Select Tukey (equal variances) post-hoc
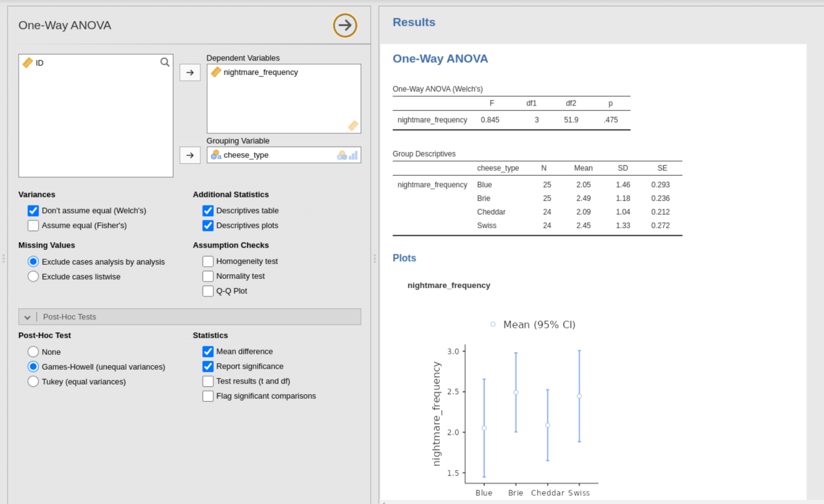 (33, 382)
